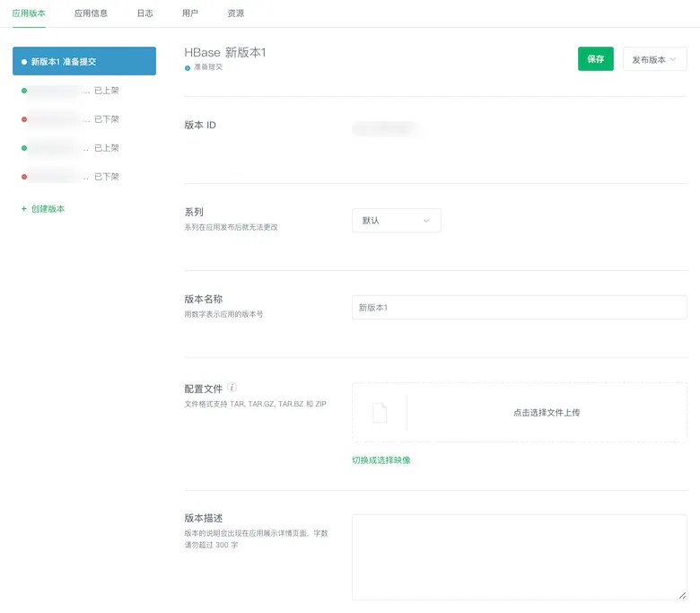The image size is (700, 613).
Task: Click the resize handle of description textarea
Action: click(683, 596)
